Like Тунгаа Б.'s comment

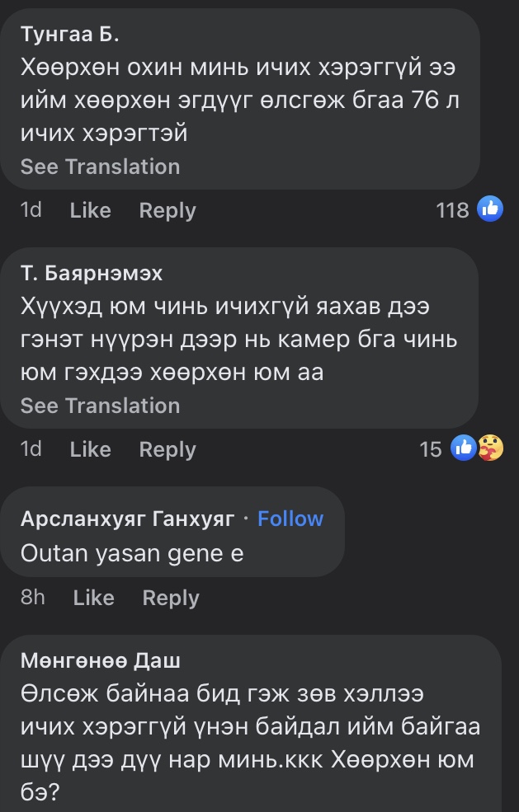pyautogui.click(x=91, y=210)
